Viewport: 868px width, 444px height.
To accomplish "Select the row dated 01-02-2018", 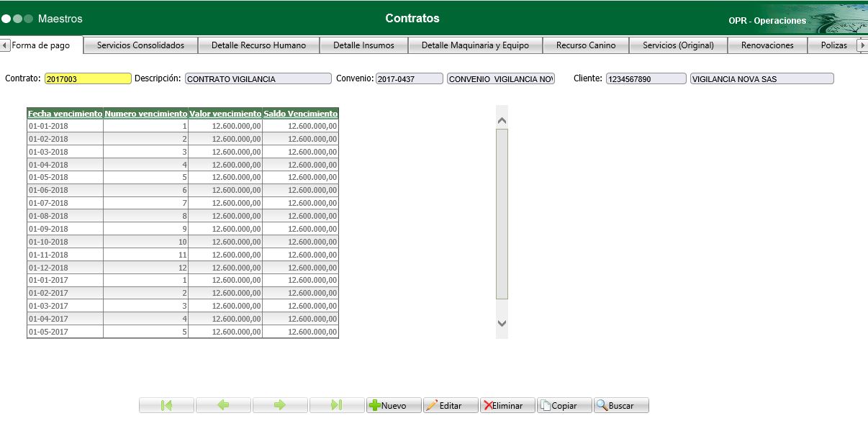I will coord(183,139).
